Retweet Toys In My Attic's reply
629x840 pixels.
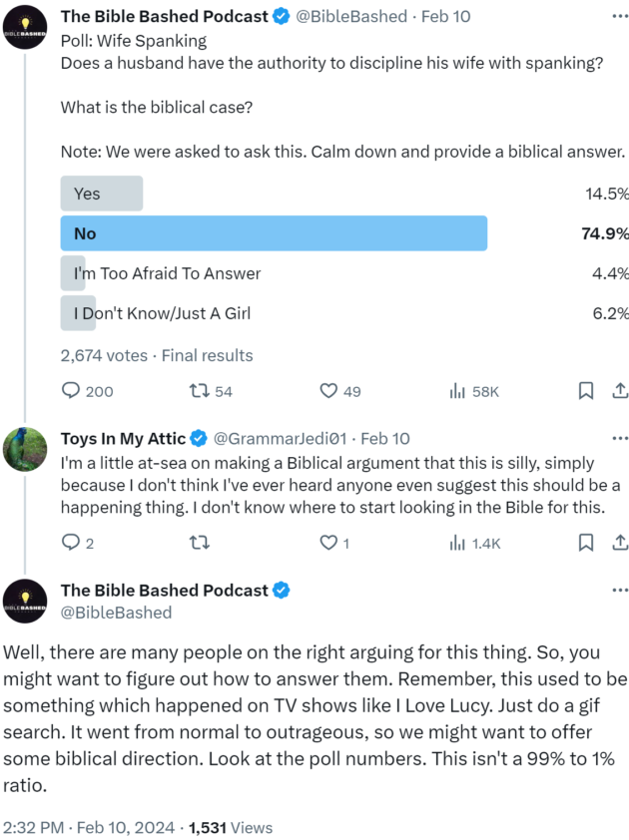[200, 543]
